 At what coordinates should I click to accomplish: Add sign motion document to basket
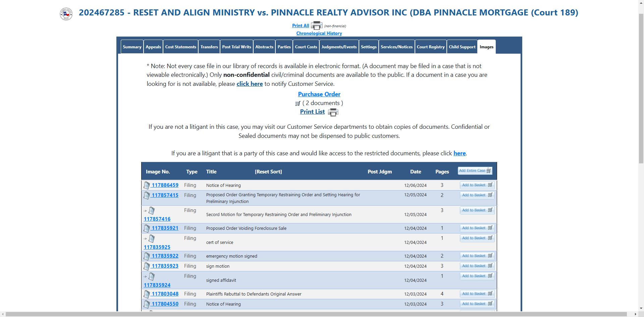coord(477,266)
